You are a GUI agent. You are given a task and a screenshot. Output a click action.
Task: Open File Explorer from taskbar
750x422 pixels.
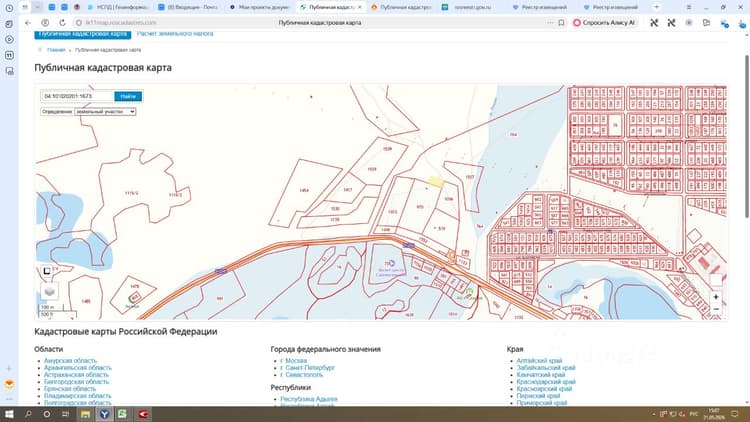[x=85, y=414]
